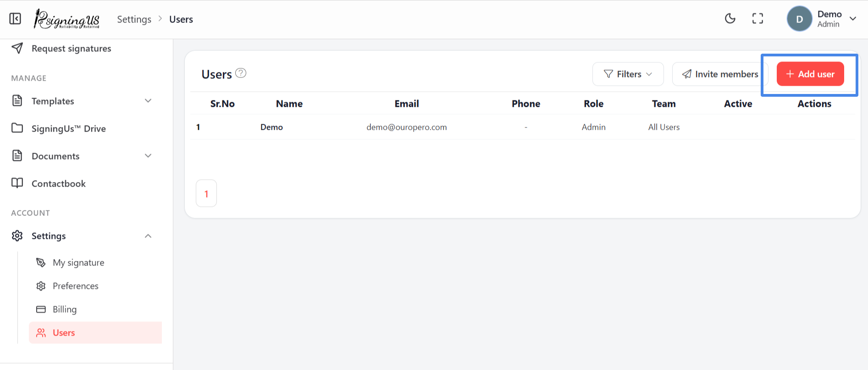868x370 pixels.
Task: Open the help icon beside Users heading
Action: [241, 73]
